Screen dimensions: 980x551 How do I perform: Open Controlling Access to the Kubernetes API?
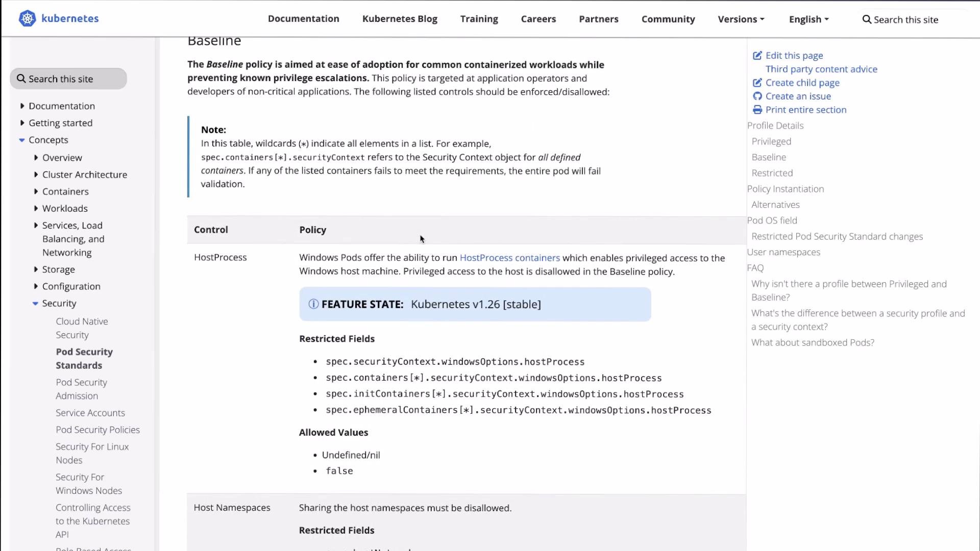point(93,521)
